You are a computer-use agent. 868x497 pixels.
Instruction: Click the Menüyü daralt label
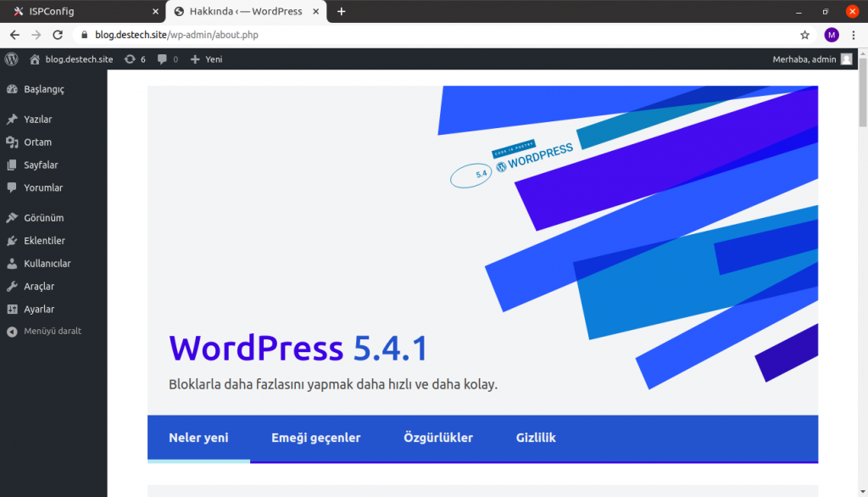coord(53,332)
